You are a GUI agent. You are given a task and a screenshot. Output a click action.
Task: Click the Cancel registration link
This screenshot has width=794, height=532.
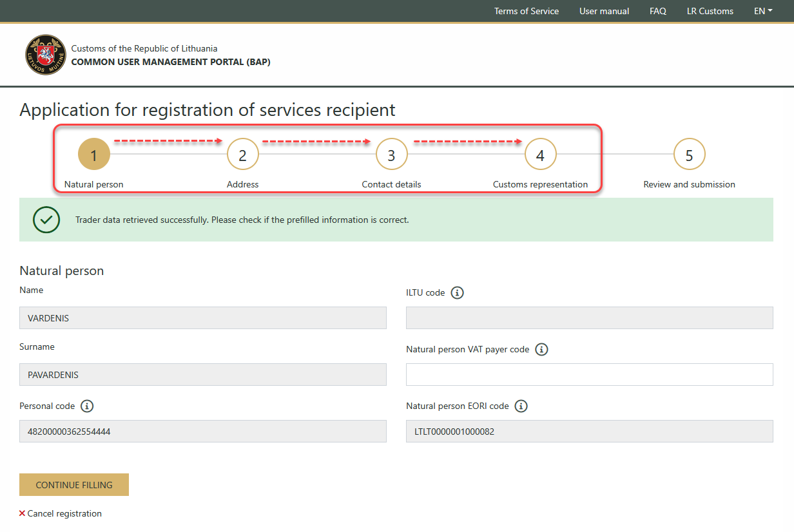(64, 513)
